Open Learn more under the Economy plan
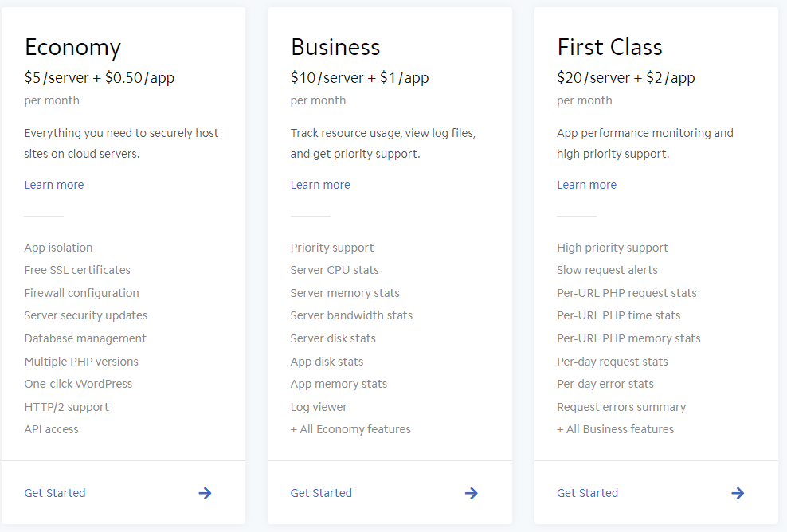This screenshot has width=787, height=532. [54, 185]
